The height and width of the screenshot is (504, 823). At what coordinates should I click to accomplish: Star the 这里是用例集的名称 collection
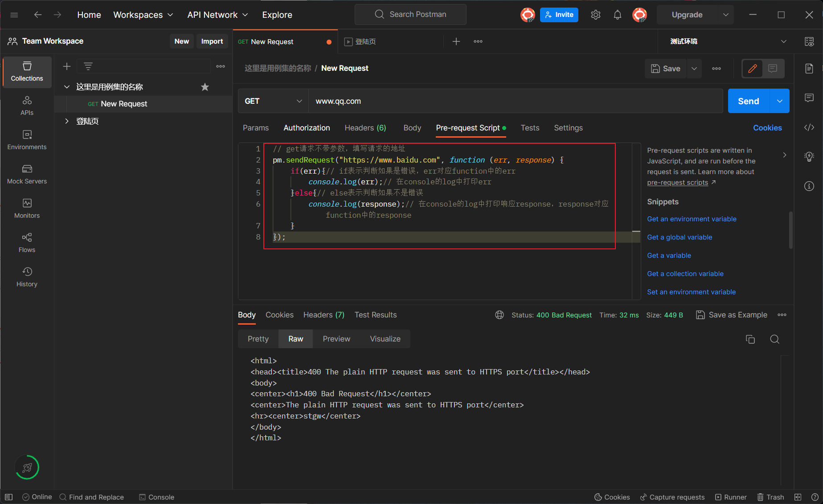click(205, 87)
